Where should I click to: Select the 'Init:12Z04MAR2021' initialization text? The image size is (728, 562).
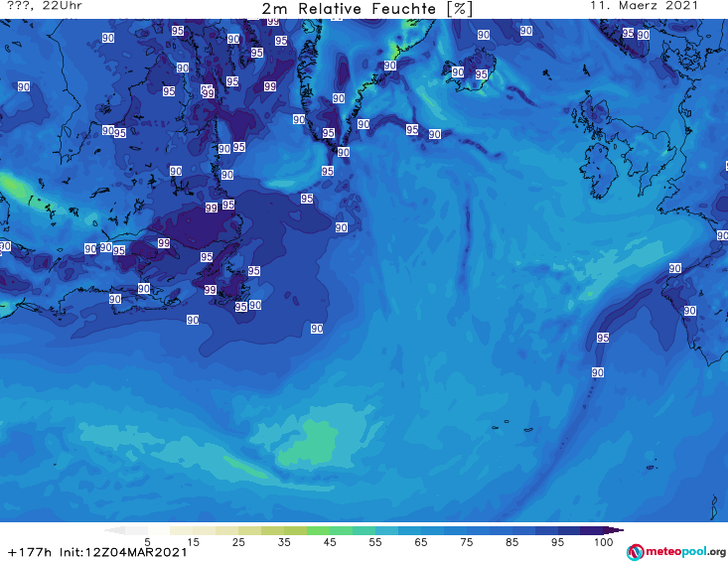[123, 552]
